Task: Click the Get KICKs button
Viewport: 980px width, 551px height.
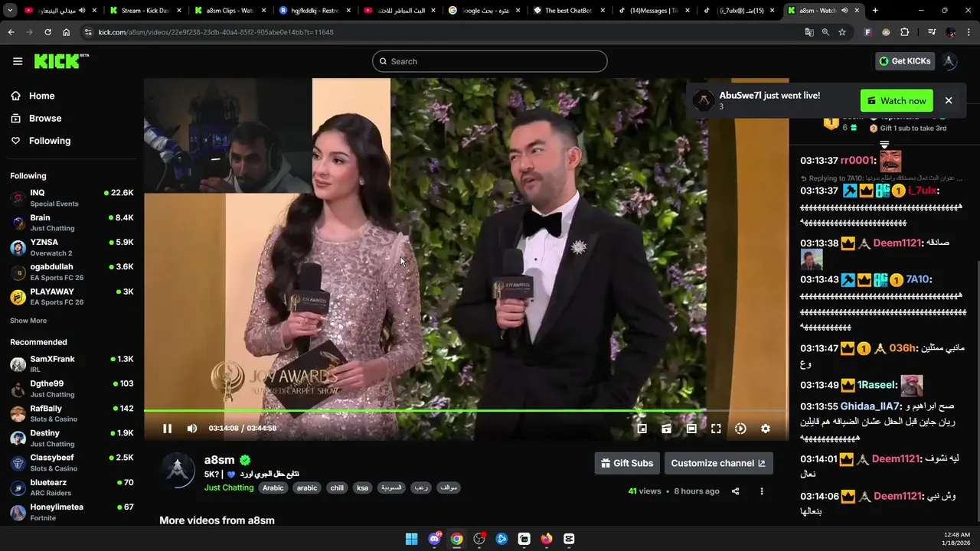Action: point(905,61)
